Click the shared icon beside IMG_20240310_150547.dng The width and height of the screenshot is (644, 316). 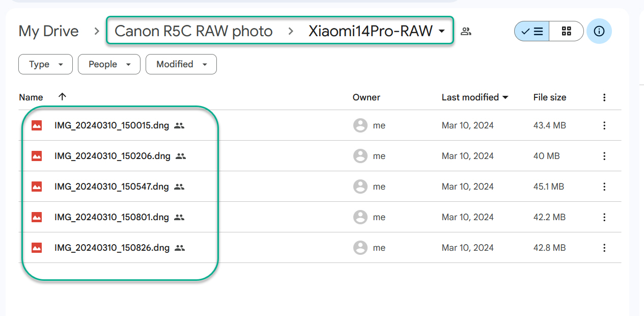tap(179, 187)
